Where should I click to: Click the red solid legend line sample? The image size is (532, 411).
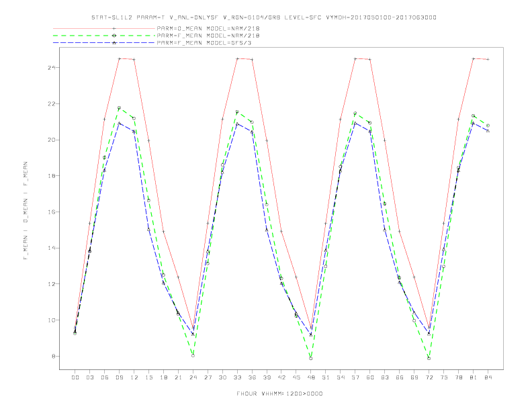pyautogui.click(x=104, y=28)
